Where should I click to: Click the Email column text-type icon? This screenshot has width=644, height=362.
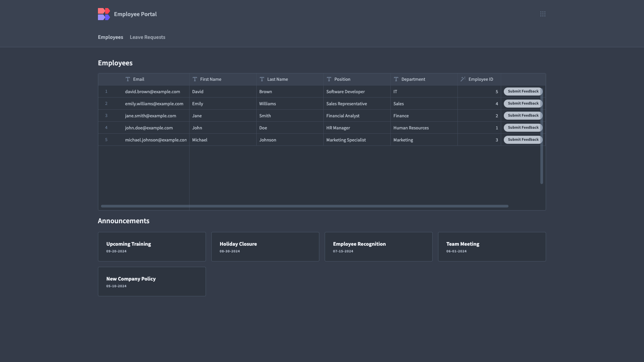pos(128,79)
